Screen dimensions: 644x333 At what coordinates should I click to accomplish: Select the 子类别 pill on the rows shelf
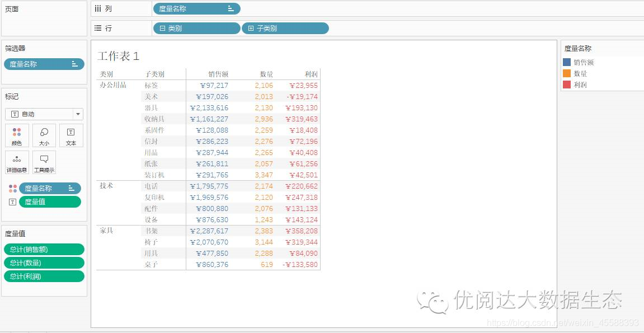pyautogui.click(x=285, y=29)
